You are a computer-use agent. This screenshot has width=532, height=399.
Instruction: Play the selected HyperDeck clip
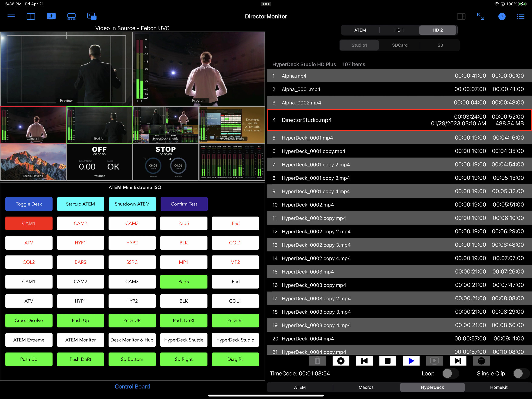coord(411,361)
